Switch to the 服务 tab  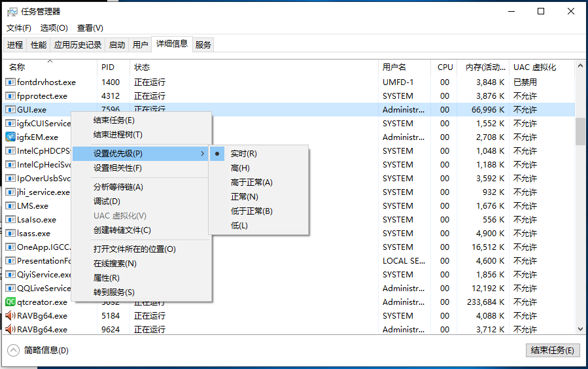(203, 45)
